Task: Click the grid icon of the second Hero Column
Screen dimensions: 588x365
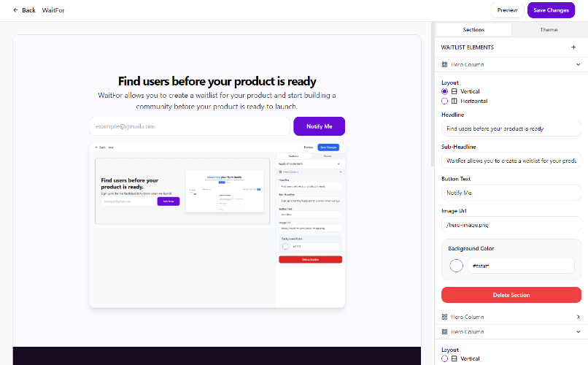Action: (444, 317)
